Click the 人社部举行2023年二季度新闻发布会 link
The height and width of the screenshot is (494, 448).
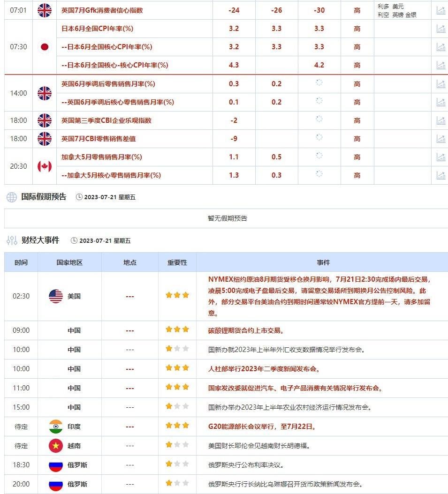click(266, 369)
